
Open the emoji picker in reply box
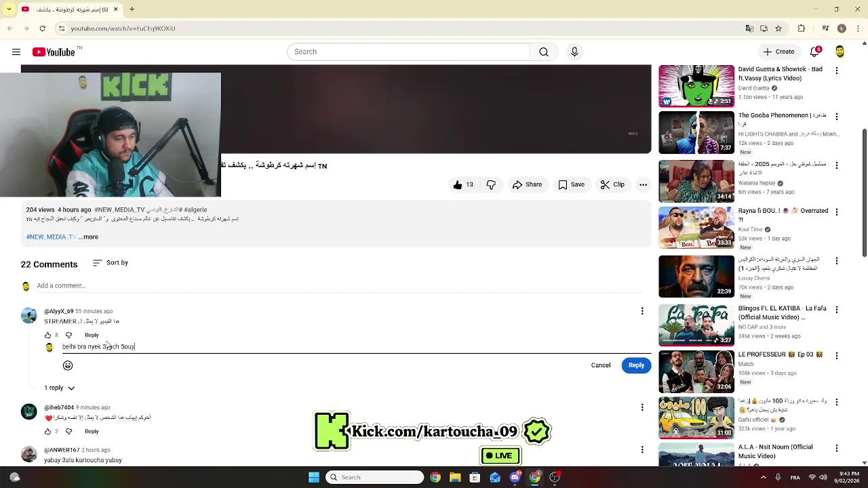[x=68, y=365]
